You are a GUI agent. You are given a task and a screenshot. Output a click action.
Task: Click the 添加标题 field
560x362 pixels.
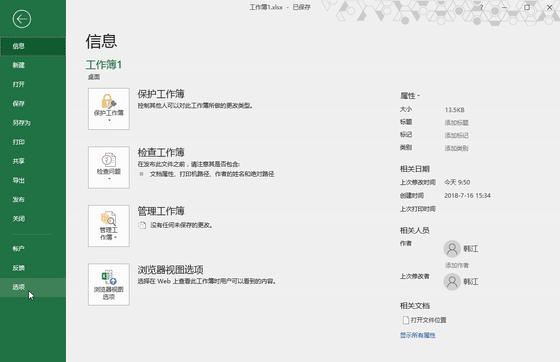click(x=456, y=123)
